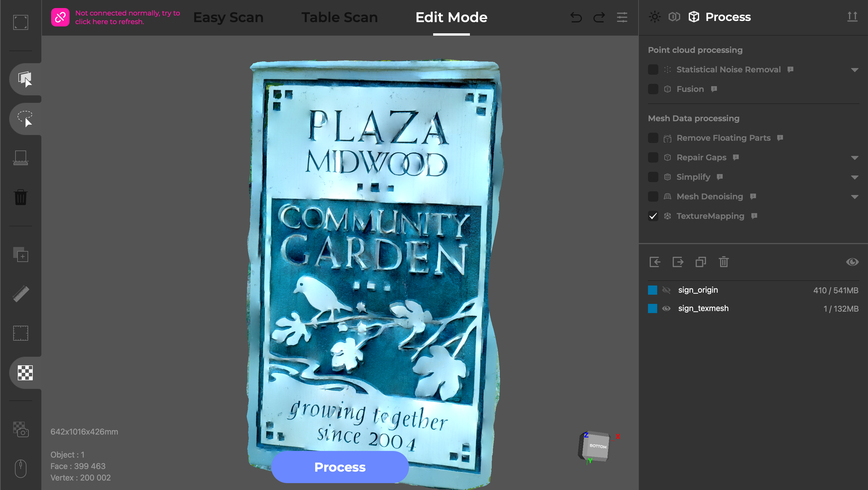Click the BOTTOM orientation view cube
This screenshot has height=490, width=868.
597,447
